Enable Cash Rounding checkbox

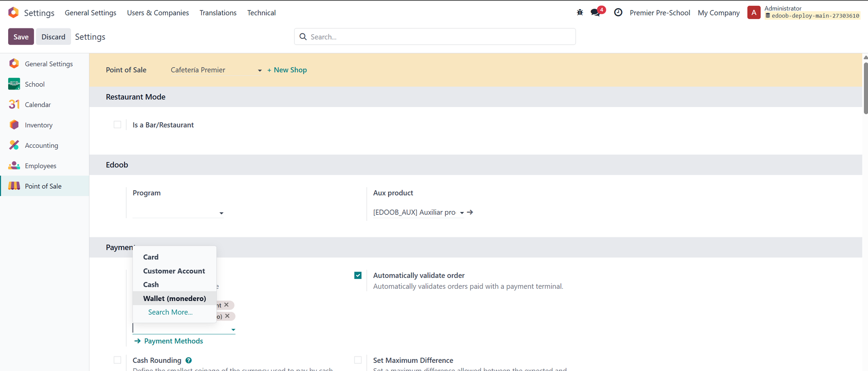coord(118,360)
